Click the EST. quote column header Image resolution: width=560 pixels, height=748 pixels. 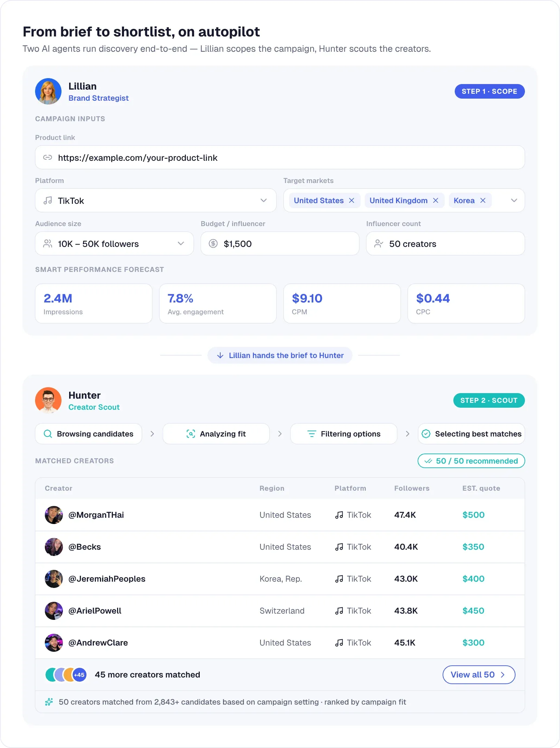pos(481,488)
